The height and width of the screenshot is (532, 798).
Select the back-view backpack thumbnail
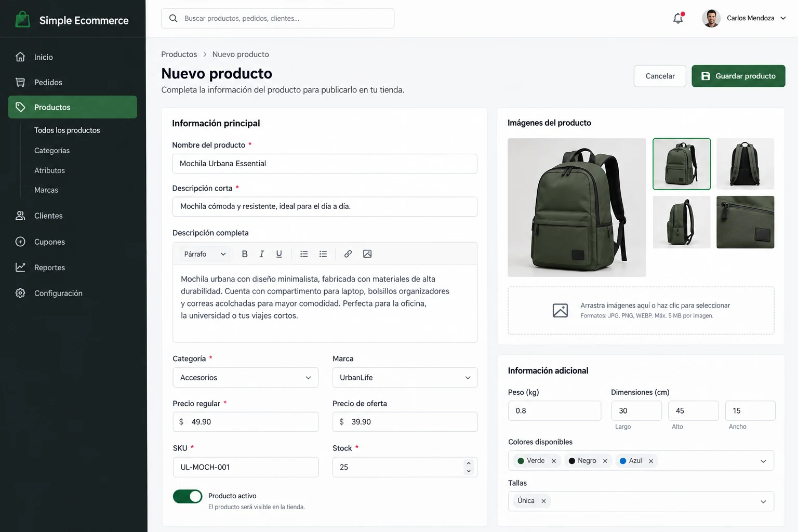click(745, 164)
